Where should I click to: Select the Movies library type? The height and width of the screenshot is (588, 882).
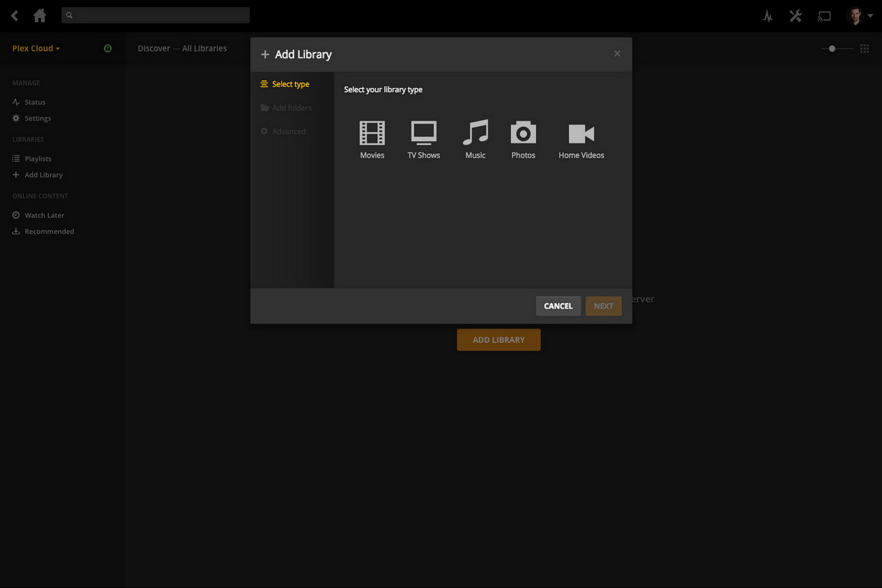click(x=372, y=140)
